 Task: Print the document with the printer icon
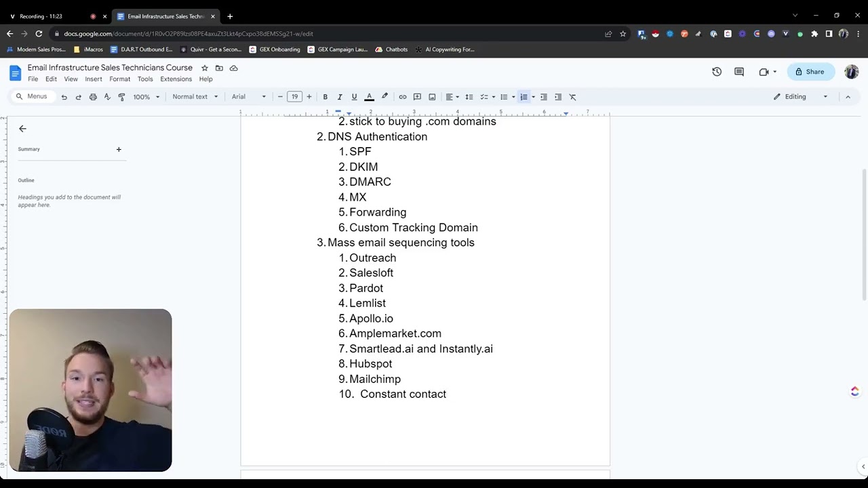[x=93, y=97]
